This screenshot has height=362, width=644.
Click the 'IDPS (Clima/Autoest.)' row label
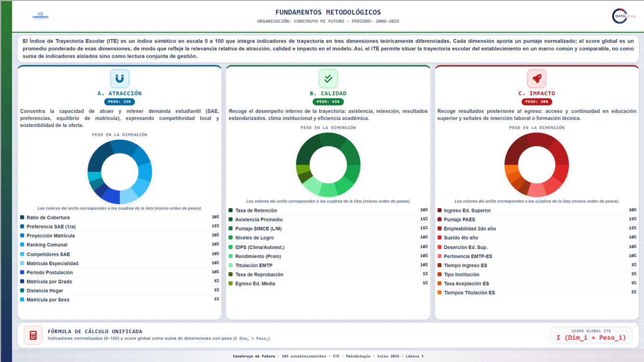(260, 247)
